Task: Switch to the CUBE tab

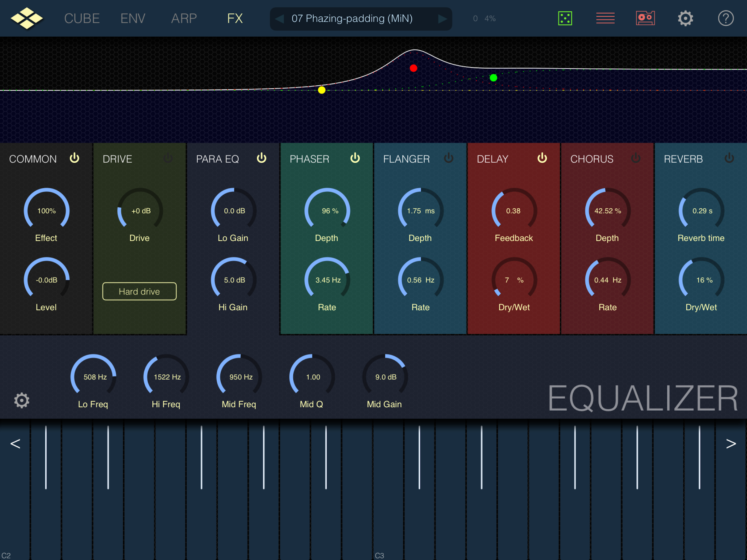Action: 82,19
